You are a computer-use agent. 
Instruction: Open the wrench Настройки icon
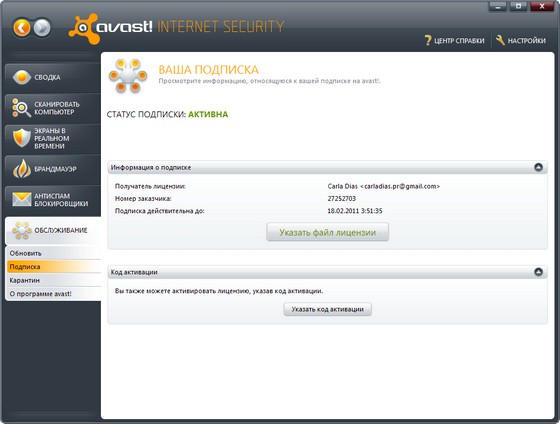click(x=500, y=40)
